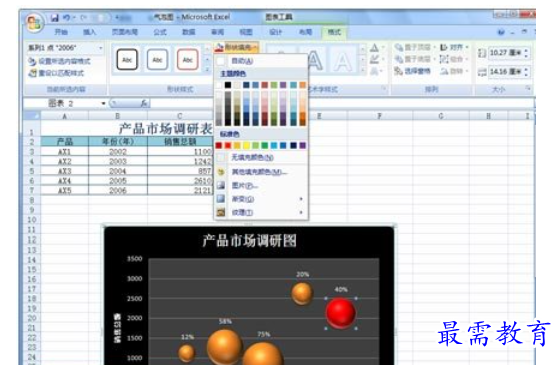Open the Bring to Front dropdown arrow

(x=435, y=47)
